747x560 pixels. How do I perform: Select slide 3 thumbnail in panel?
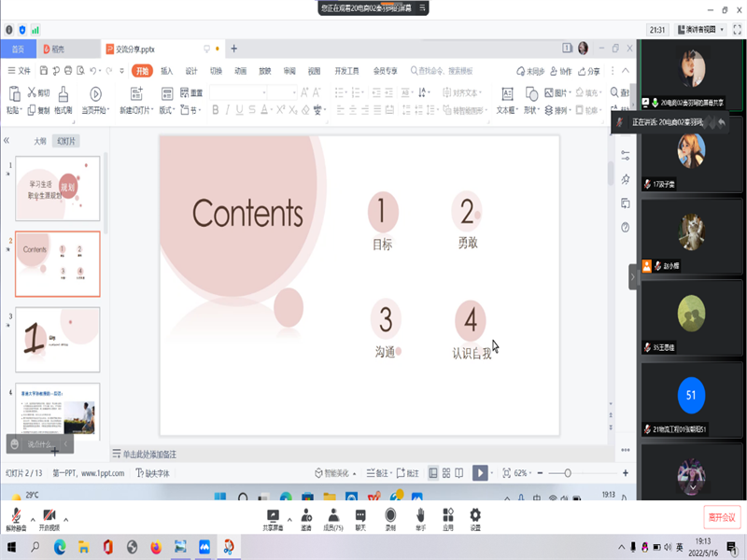(57, 339)
